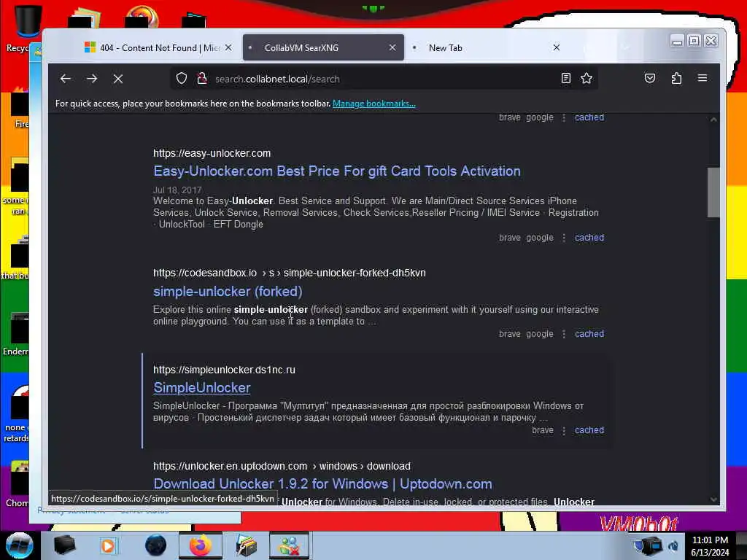Screen dimensions: 747x560
Task: Open Easy-Unlocker.com Best Price result title
Action: tap(337, 171)
